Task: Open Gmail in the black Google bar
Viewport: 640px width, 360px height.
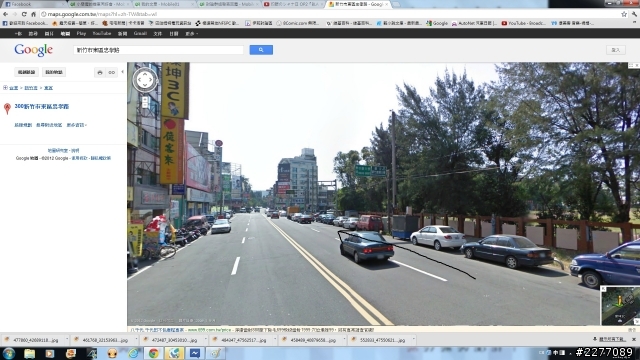Action: [x=140, y=33]
